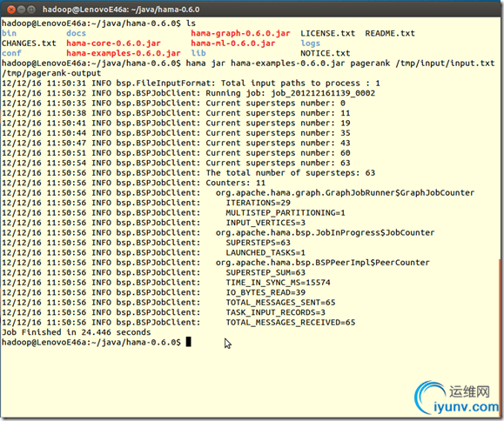Select 'org.apache.hama.bsp.BSPPeerImpl$PeerCounter' text
504x421 pixels.
(x=323, y=263)
